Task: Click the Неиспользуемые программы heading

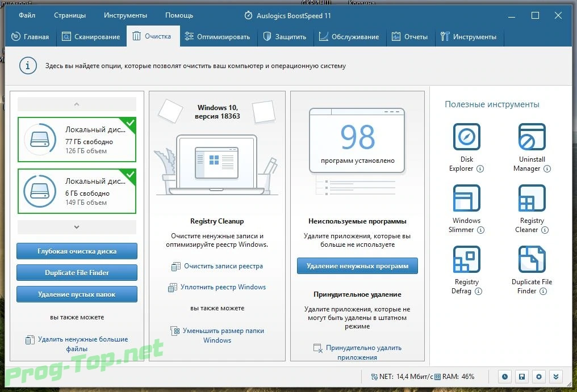Action: pos(357,221)
